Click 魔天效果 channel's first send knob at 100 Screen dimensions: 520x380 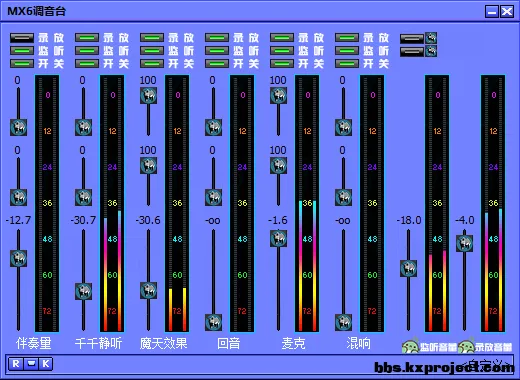click(148, 96)
